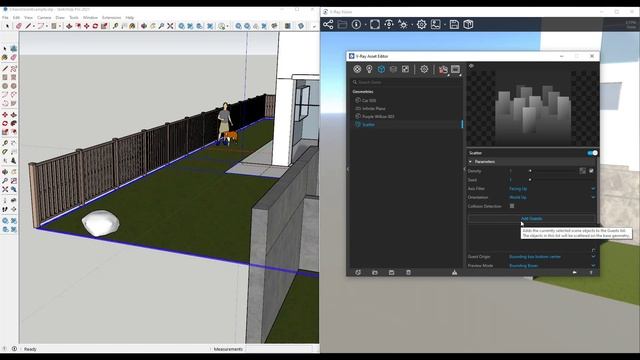This screenshot has height=360, width=640.
Task: Open the View menu in SketchUp
Action: point(28,18)
